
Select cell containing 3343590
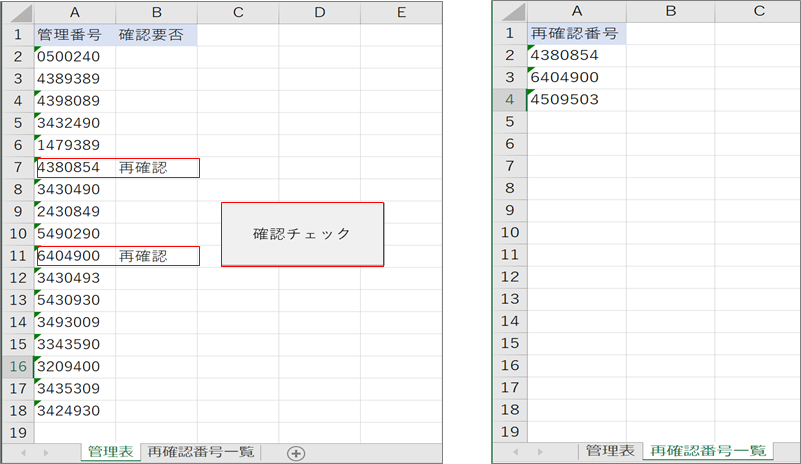coord(75,344)
